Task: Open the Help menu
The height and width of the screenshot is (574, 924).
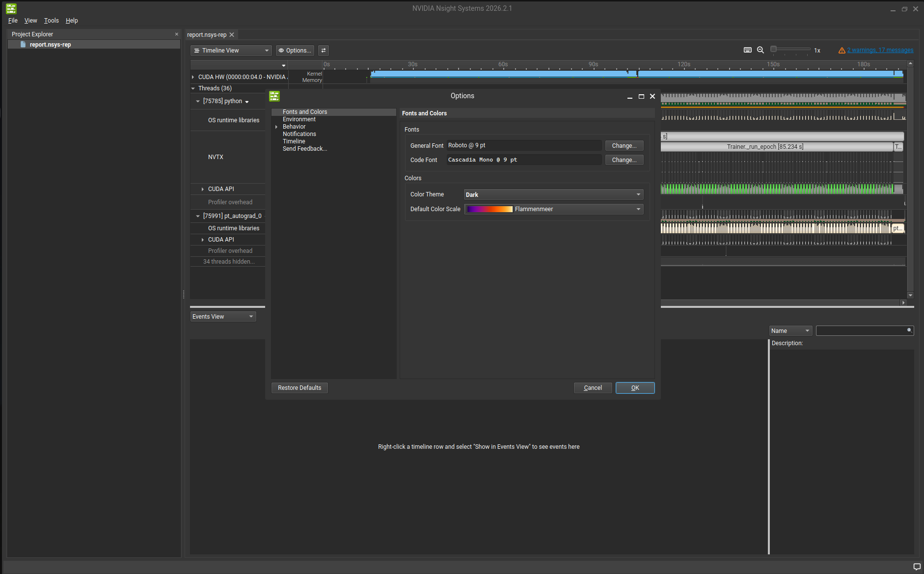Action: coord(72,21)
